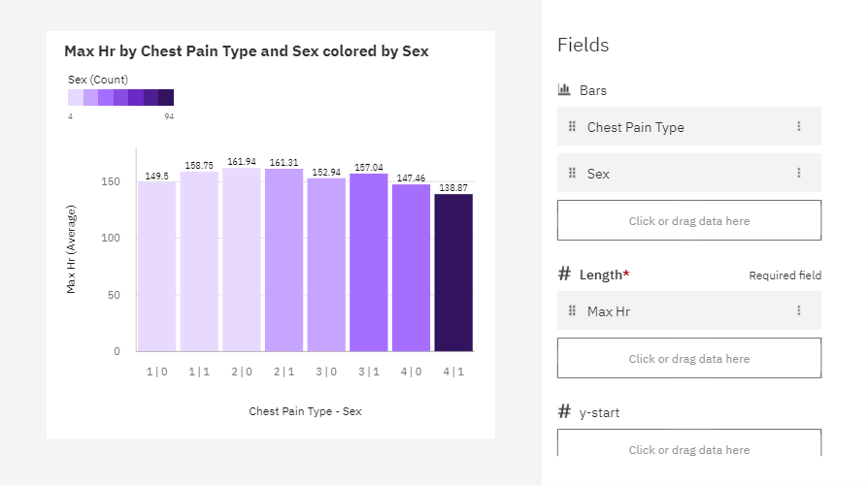
Task: Click the lightest purple legend swatch
Action: [76, 97]
